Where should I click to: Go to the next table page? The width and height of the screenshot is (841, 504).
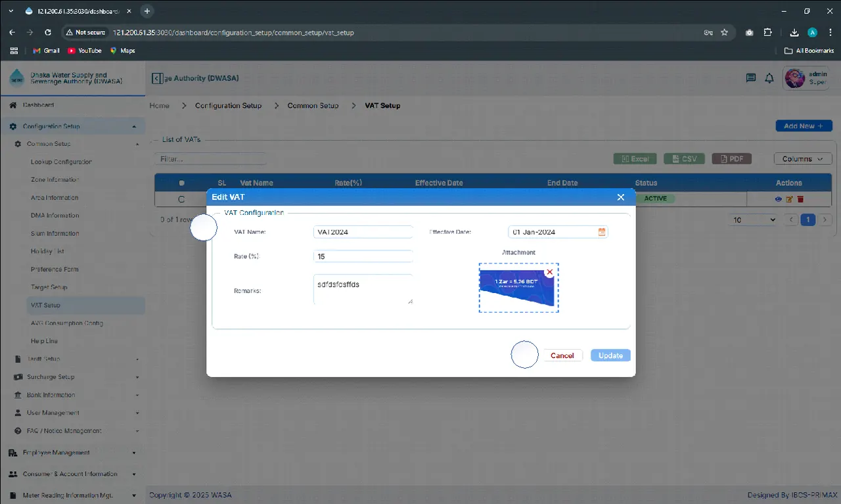pyautogui.click(x=826, y=220)
